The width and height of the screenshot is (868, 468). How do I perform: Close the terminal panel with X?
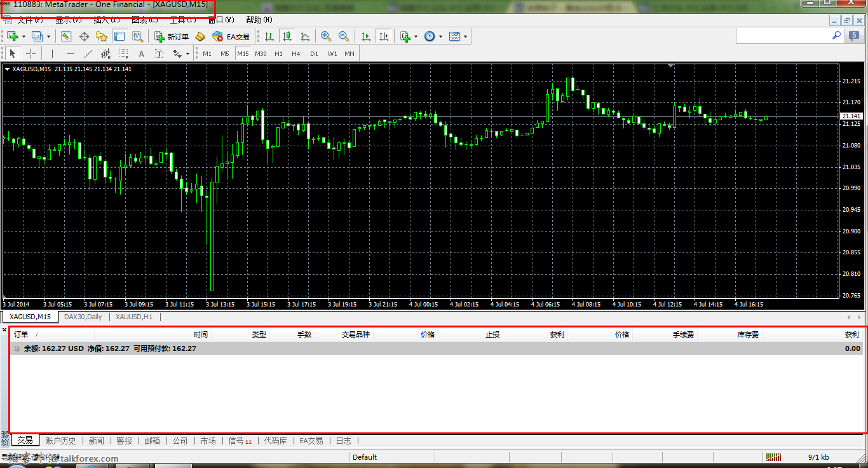(4, 329)
